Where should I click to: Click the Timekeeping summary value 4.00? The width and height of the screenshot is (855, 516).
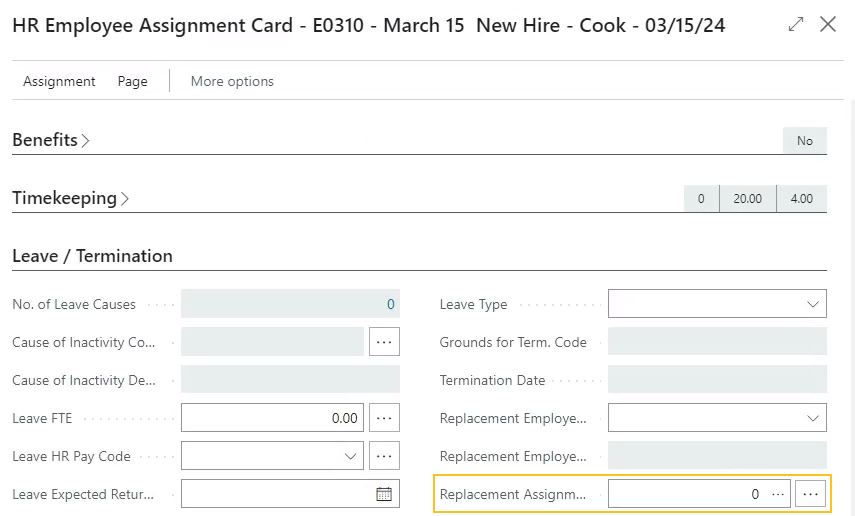(802, 199)
